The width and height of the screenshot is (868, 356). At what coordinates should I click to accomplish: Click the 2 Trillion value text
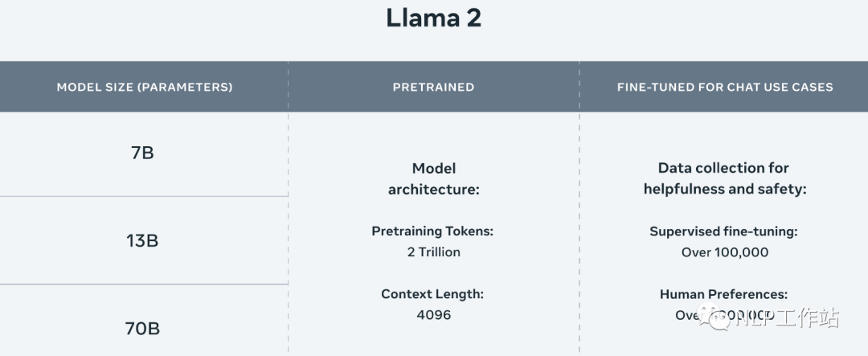coord(433,252)
